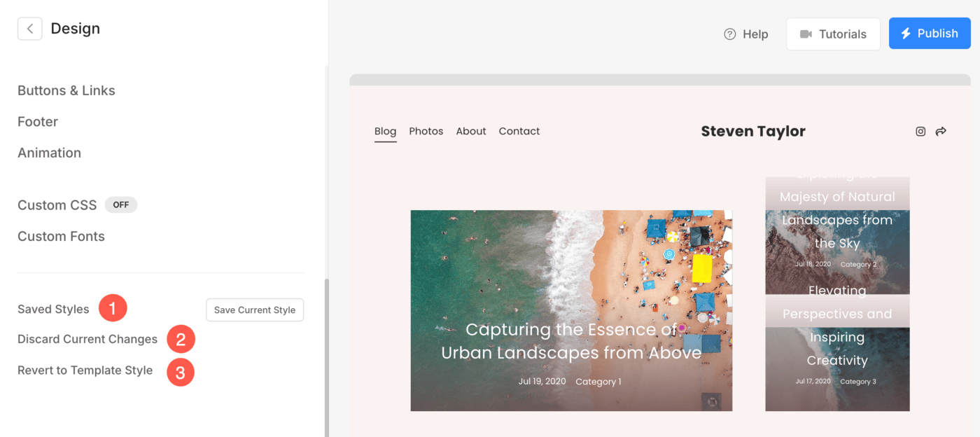Toggle the Custom CSS OFF switch
This screenshot has height=437, width=980.
[x=121, y=205]
